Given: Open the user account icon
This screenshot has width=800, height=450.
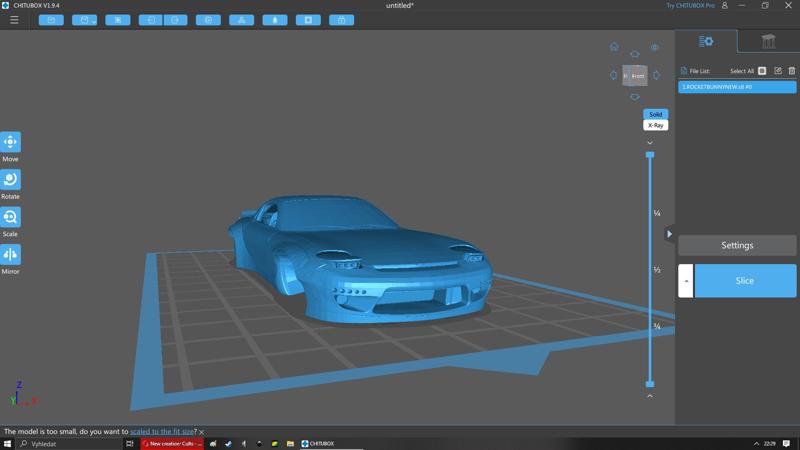Looking at the screenshot, I should (724, 6).
